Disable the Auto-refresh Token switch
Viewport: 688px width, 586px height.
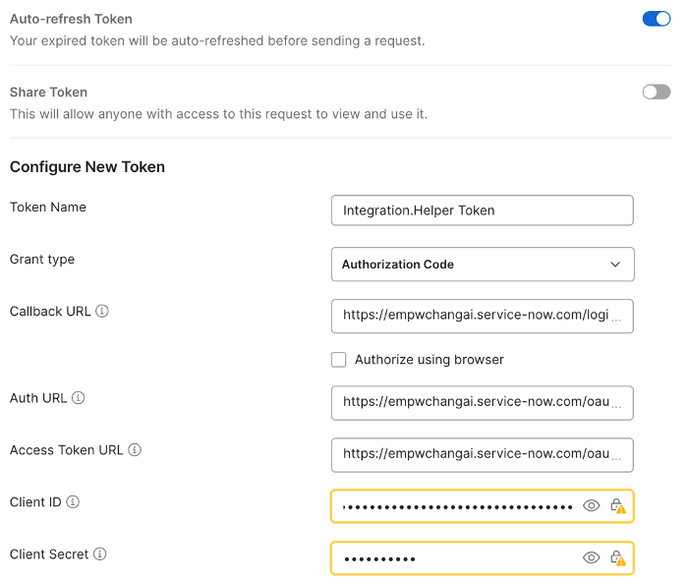click(656, 19)
